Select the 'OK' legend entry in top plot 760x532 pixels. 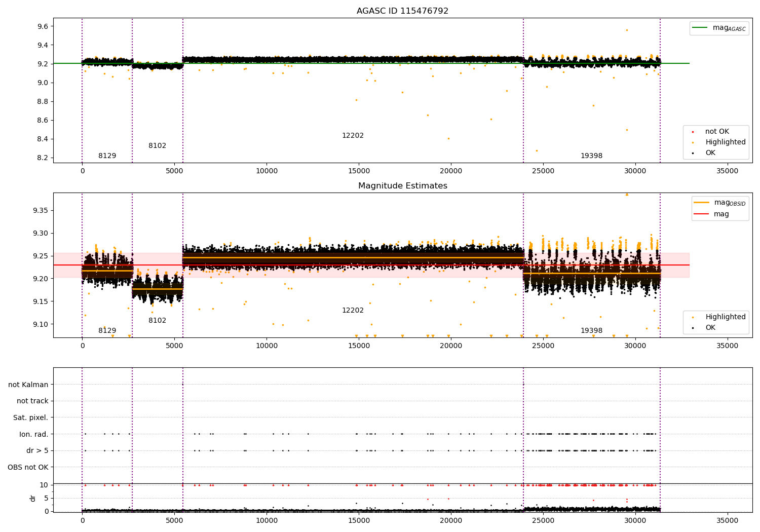(710, 153)
